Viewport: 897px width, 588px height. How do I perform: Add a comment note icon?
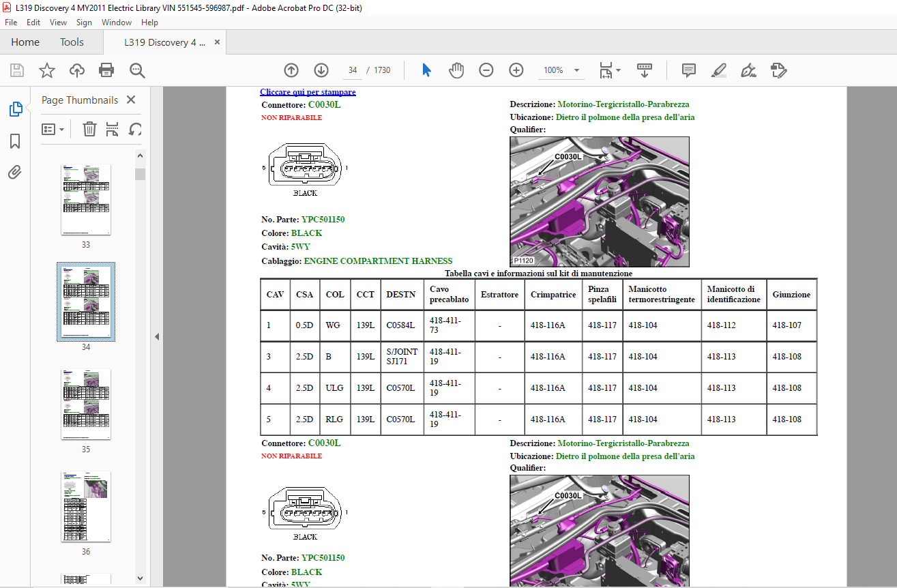689,70
